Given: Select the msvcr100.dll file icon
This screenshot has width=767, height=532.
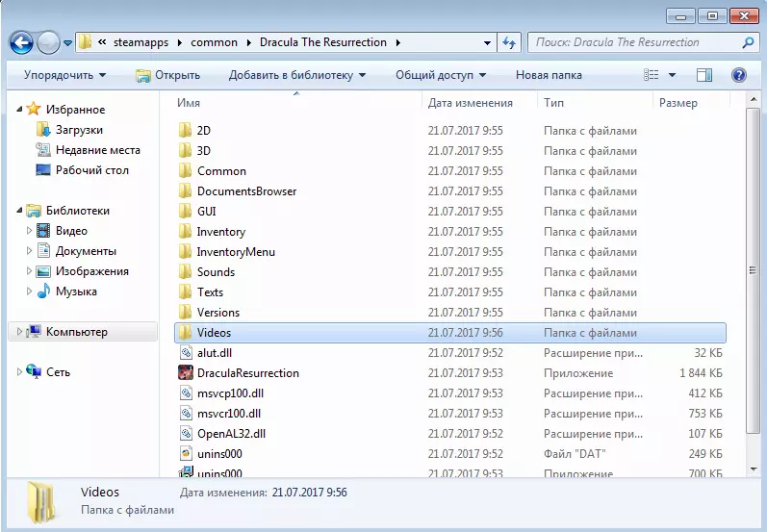Looking at the screenshot, I should coord(186,413).
